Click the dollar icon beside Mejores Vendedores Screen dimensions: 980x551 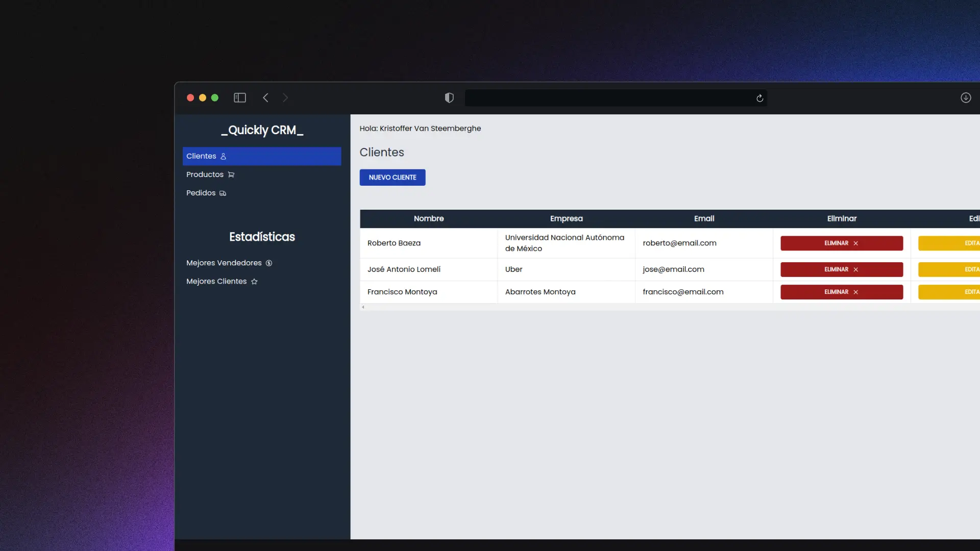click(269, 263)
